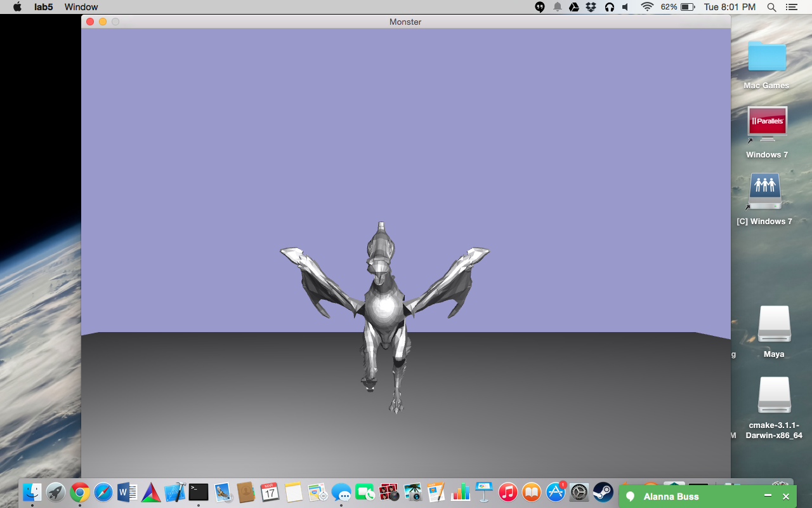The image size is (812, 508).
Task: Click the Alanna Buss chat notification
Action: [x=671, y=497]
